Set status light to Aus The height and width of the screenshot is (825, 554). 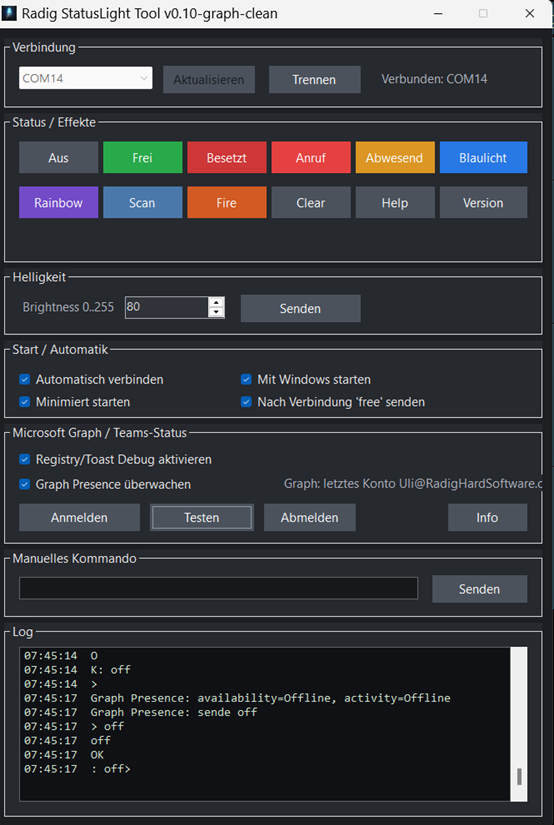[x=58, y=157]
